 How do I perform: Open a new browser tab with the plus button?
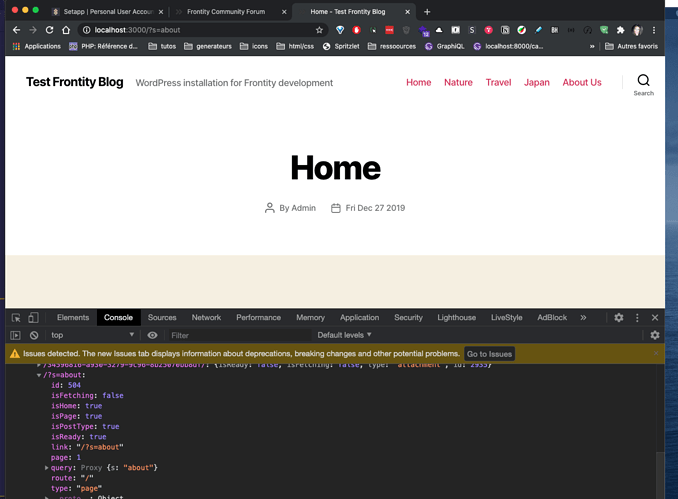pos(427,11)
